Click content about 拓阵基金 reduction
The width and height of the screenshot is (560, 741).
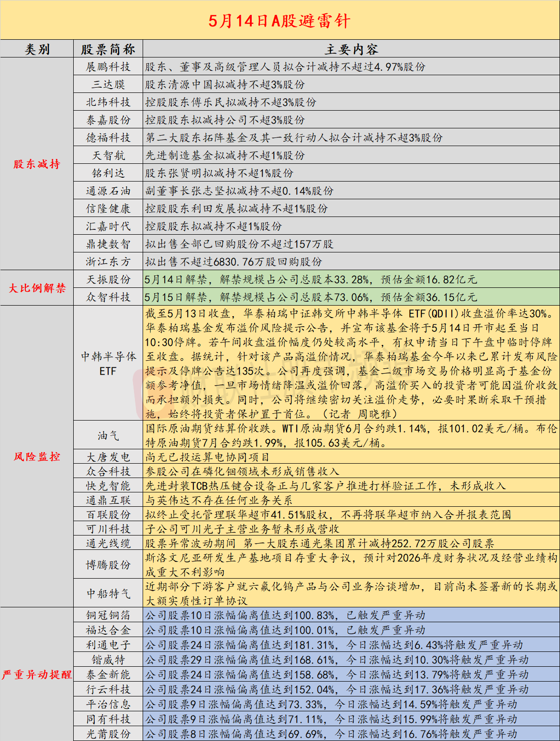point(294,137)
